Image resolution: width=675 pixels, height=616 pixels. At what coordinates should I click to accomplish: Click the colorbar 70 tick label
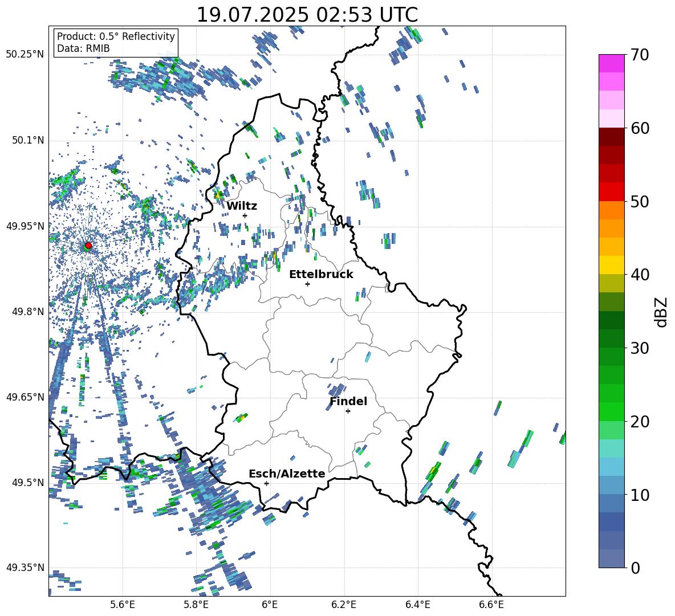[x=640, y=55]
